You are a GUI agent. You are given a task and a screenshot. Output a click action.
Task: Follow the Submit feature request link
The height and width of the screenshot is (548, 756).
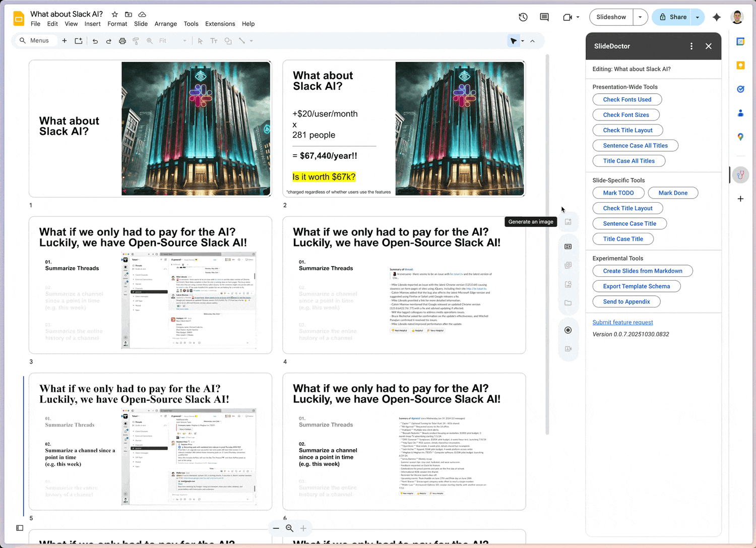[x=622, y=322]
